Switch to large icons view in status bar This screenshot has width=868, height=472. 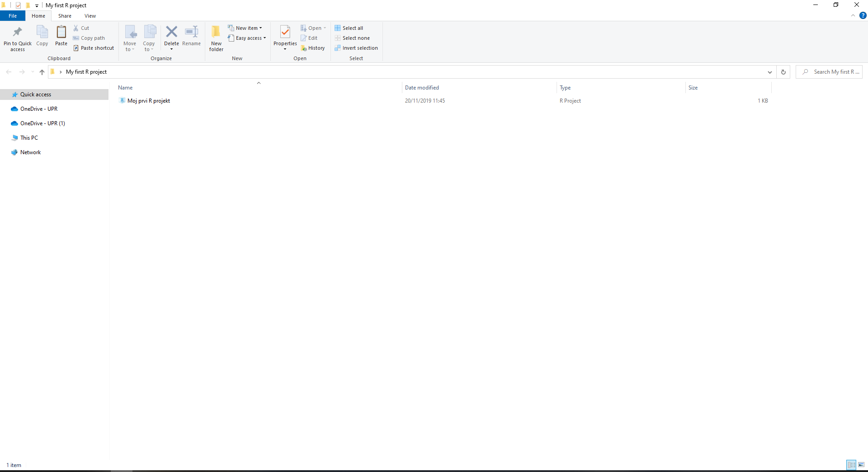tap(861, 465)
